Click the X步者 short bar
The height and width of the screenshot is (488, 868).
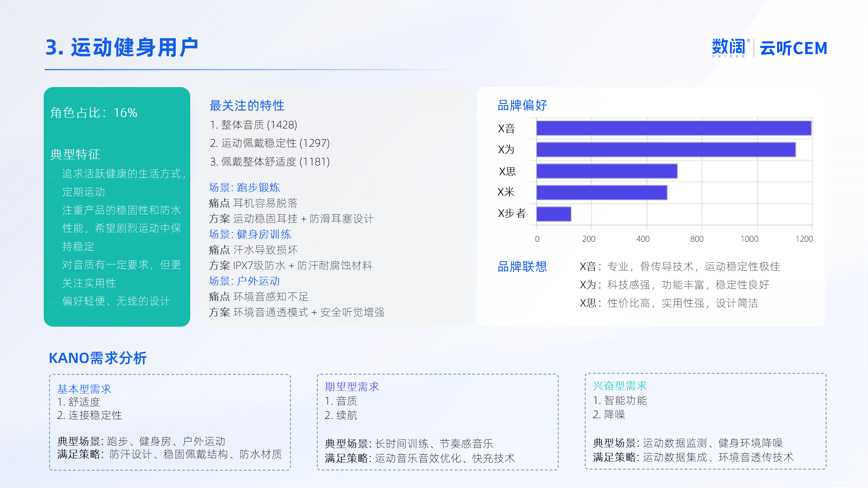click(x=553, y=214)
